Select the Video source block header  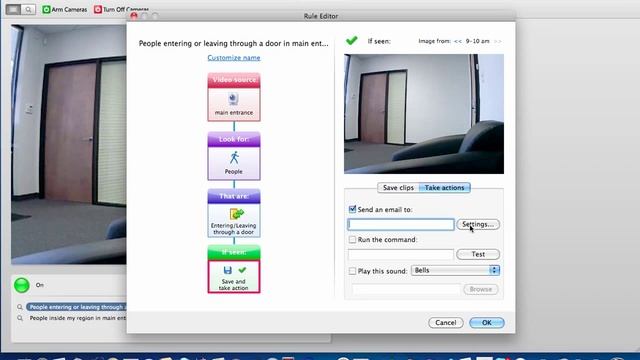point(234,80)
